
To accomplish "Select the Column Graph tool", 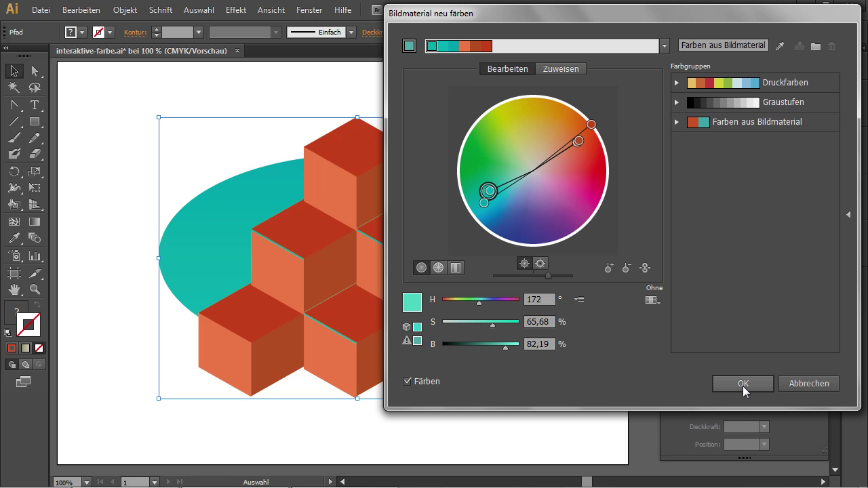I will (35, 256).
